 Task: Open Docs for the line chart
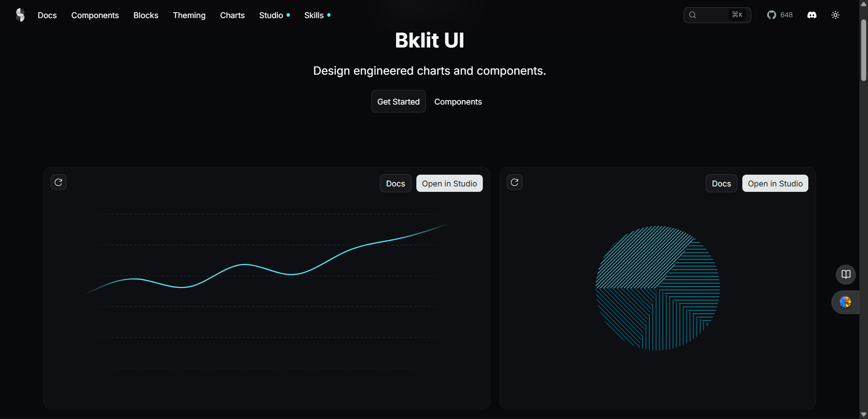[396, 184]
